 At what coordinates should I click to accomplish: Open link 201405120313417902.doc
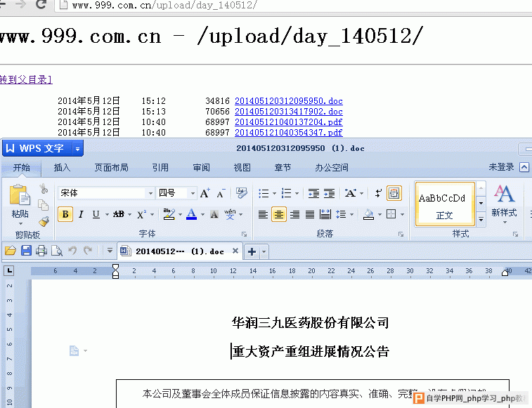[289, 112]
